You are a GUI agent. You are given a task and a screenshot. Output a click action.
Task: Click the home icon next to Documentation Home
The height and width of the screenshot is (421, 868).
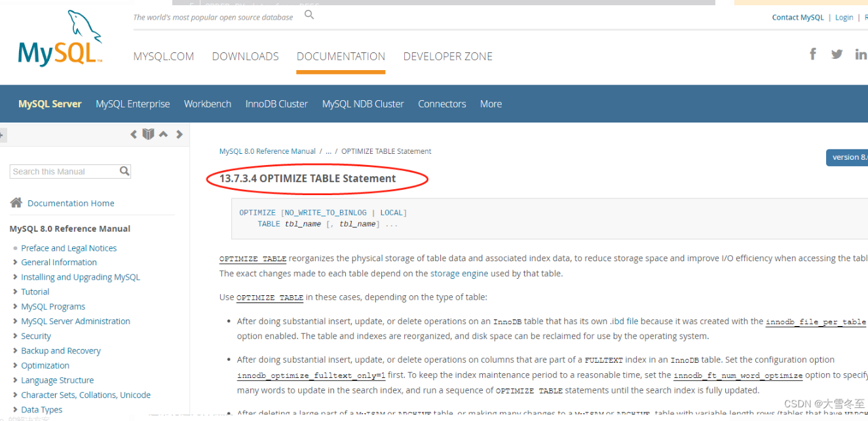click(16, 202)
